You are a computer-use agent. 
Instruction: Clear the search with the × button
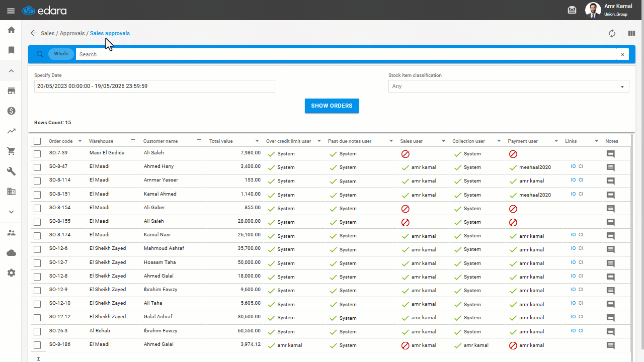coord(622,54)
